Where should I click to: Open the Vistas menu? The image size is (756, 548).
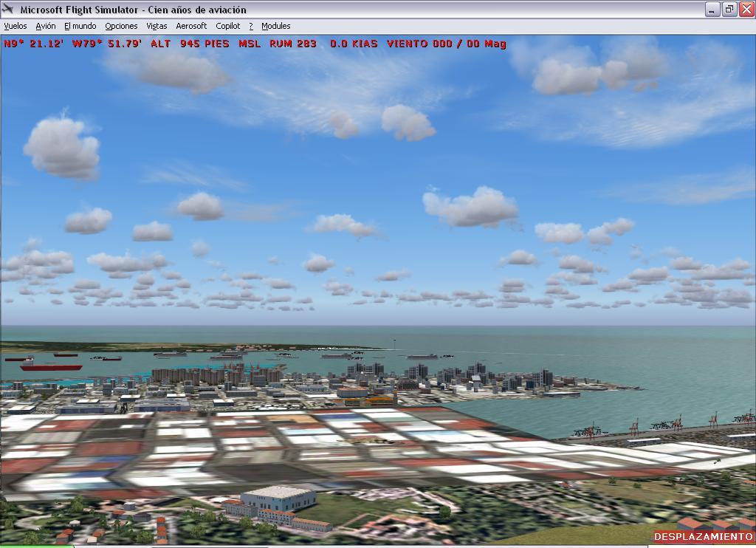(x=157, y=26)
